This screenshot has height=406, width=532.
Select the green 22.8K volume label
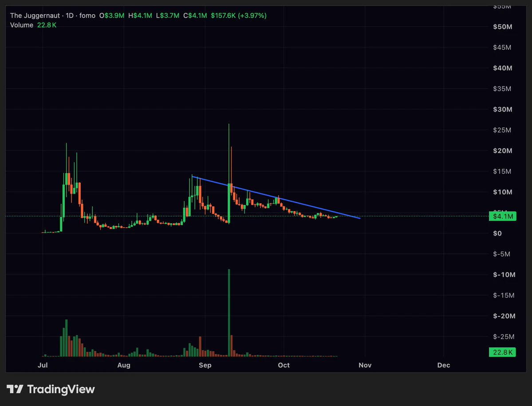click(x=502, y=352)
